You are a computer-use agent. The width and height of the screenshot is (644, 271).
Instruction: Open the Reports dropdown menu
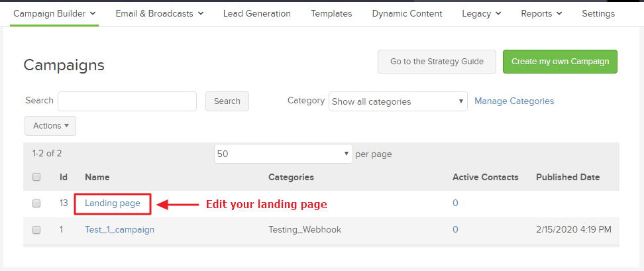541,13
